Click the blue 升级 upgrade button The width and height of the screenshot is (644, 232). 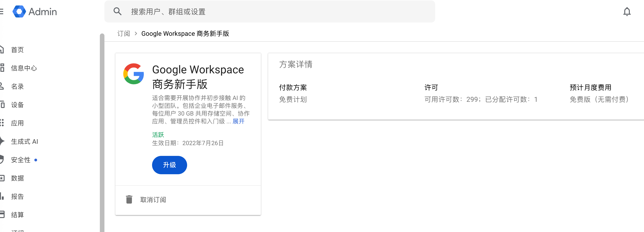(x=169, y=165)
